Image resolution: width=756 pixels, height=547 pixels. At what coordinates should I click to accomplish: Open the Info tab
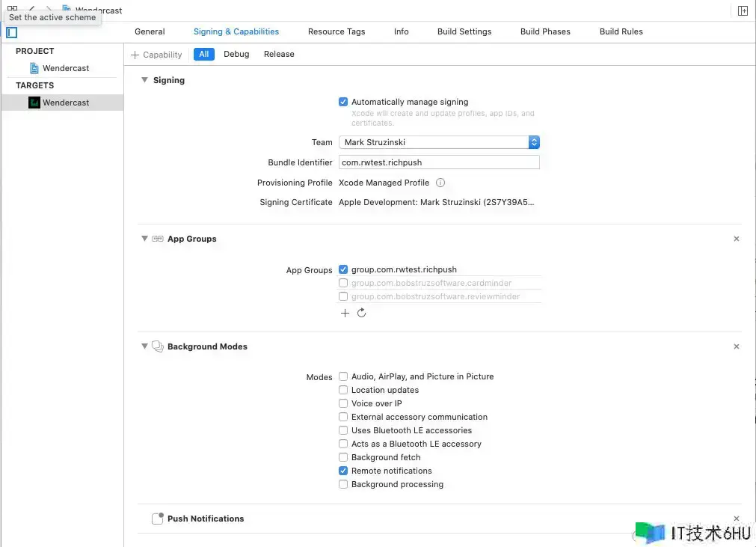click(x=402, y=31)
